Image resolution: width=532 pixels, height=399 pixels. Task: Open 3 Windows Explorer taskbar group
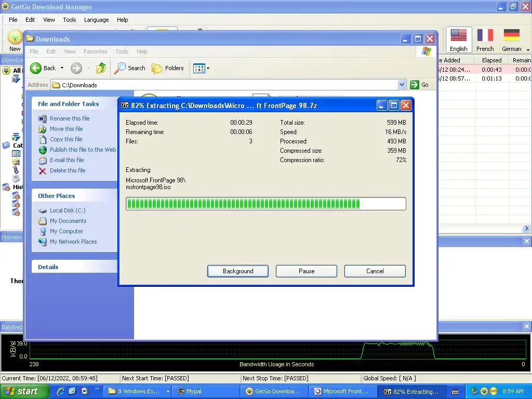[138, 391]
